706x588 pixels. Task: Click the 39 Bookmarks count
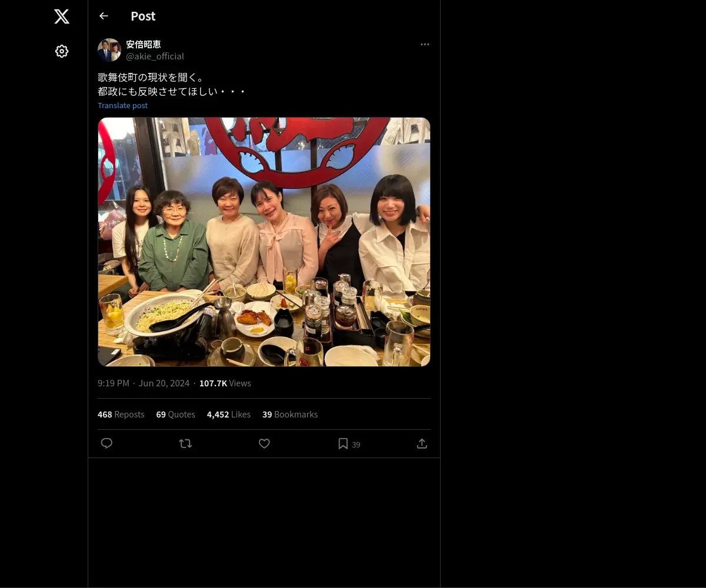pos(289,414)
